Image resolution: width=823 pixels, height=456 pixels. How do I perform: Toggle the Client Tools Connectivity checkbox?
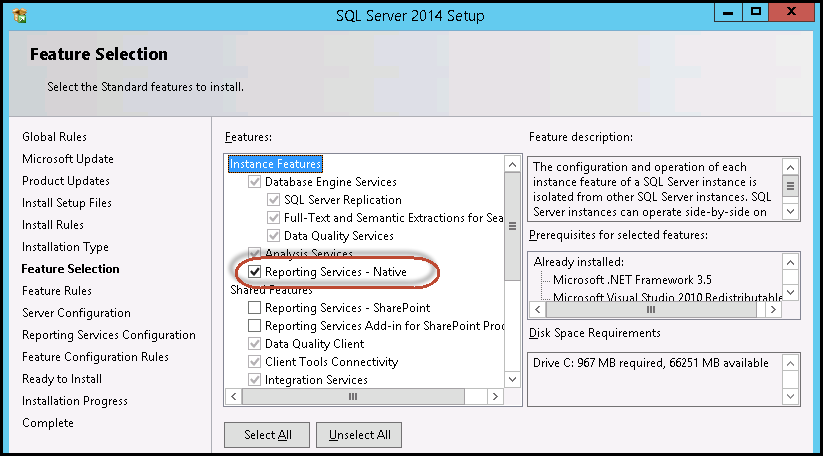point(255,362)
